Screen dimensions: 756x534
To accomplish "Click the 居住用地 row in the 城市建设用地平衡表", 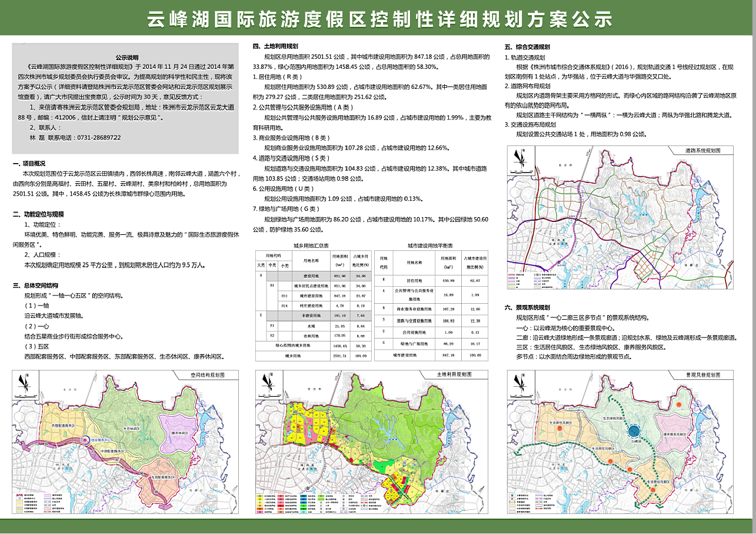I will tap(433, 281).
